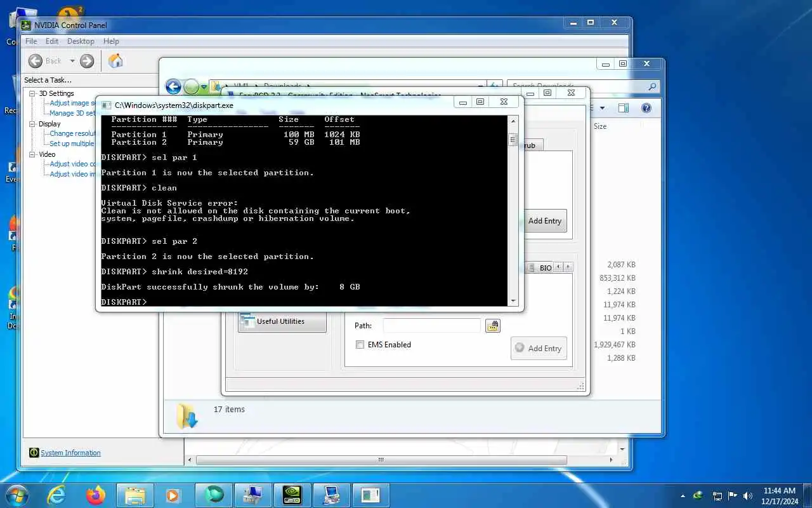
Task: Click the diskpart scrollbar up arrow
Action: (513, 120)
